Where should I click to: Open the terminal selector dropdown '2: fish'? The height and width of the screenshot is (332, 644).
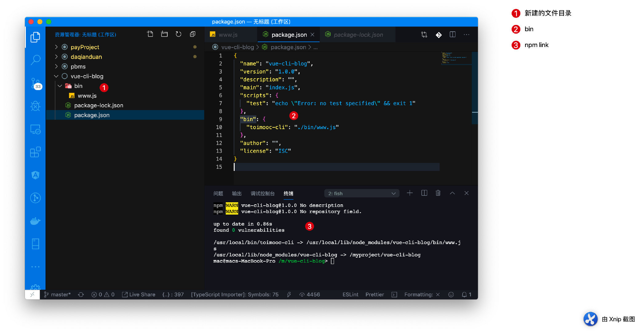pyautogui.click(x=361, y=193)
